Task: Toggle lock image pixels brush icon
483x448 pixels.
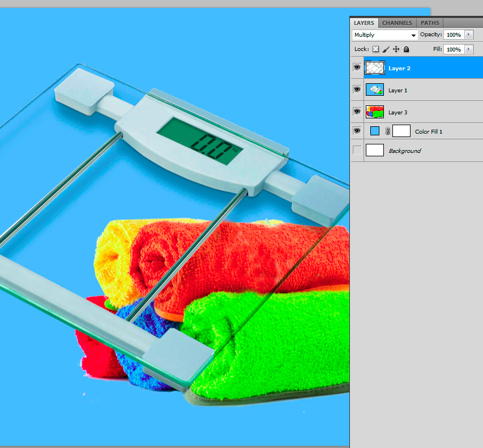Action: 386,49
